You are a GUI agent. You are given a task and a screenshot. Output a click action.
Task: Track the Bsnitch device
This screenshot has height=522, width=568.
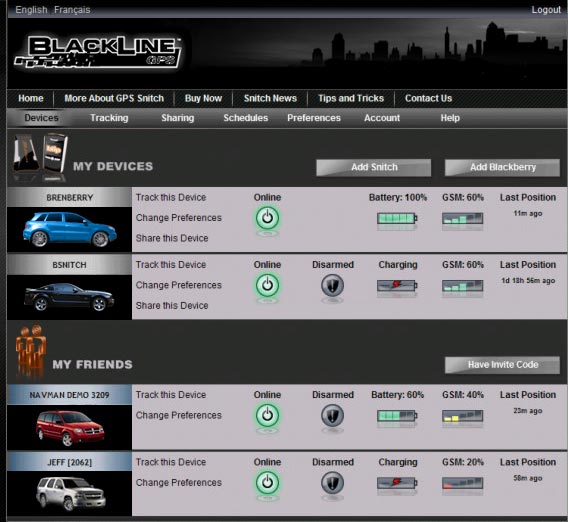171,265
